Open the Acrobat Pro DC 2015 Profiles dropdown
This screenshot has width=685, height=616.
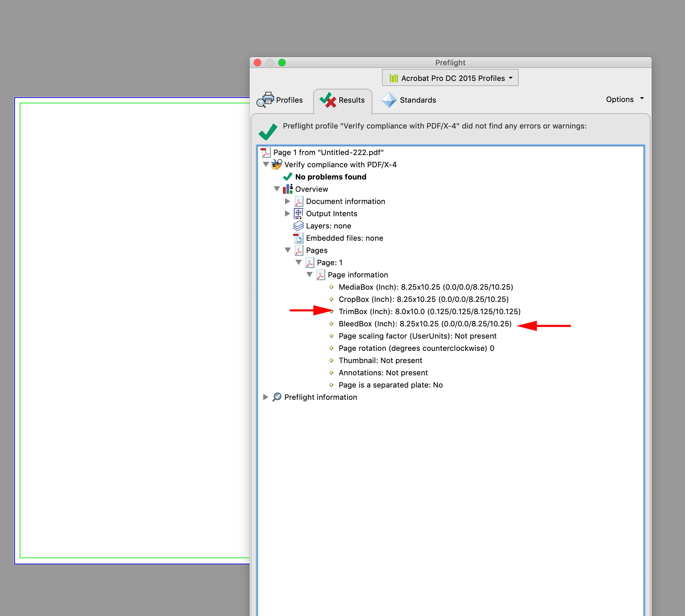(x=450, y=78)
